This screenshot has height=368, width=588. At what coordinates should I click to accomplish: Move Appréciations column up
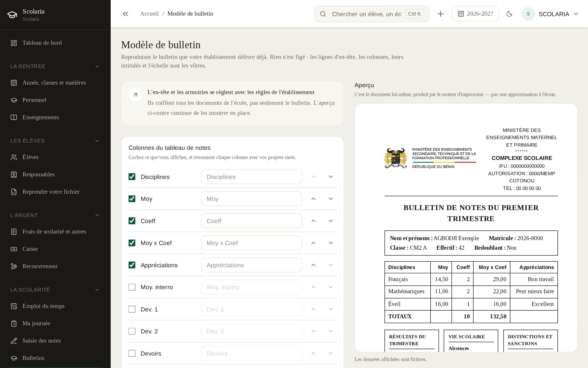[313, 265]
